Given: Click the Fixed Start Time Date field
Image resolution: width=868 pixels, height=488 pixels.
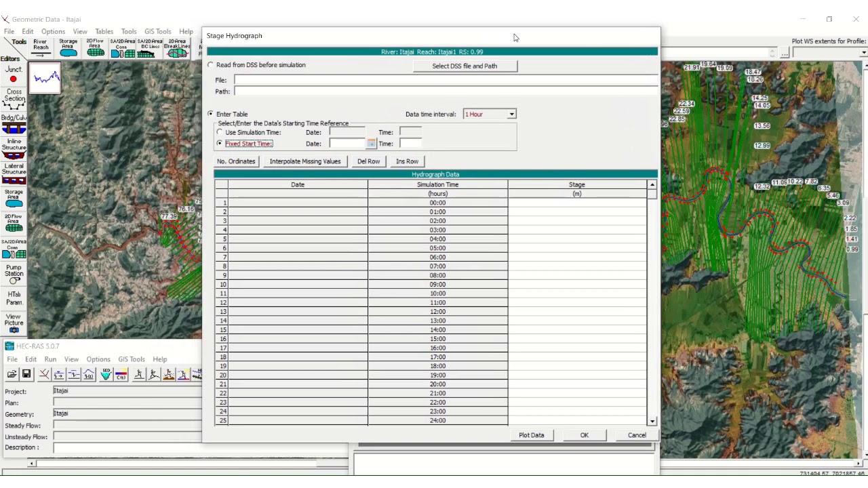Looking at the screenshot, I should click(348, 144).
